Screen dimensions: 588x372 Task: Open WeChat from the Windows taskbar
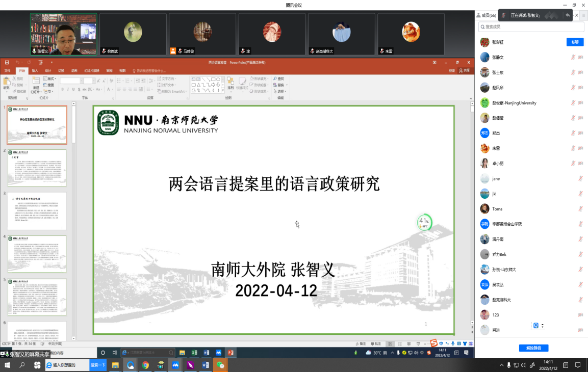220,365
